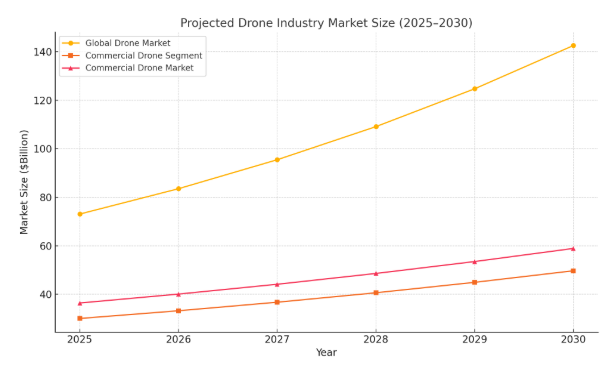
Task: Click the y-axis tick label 40
Action: 46,295
